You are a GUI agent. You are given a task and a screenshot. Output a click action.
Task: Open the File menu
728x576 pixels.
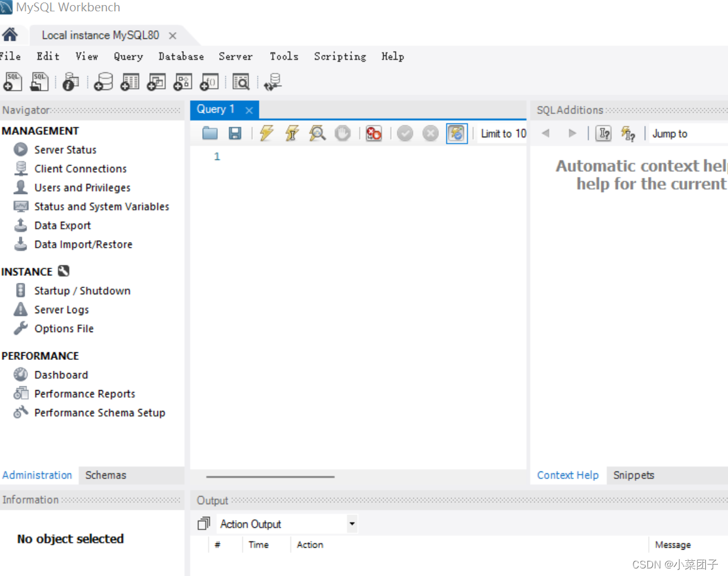click(x=10, y=56)
